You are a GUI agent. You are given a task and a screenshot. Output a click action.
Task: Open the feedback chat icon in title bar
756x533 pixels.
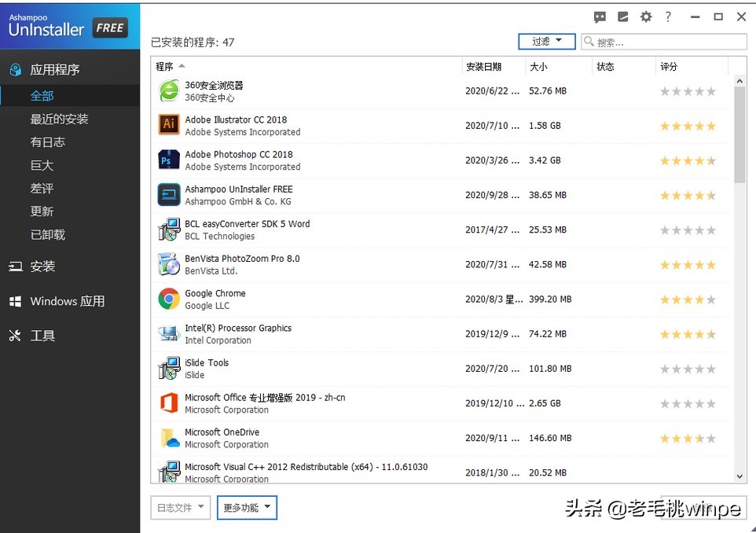(600, 17)
